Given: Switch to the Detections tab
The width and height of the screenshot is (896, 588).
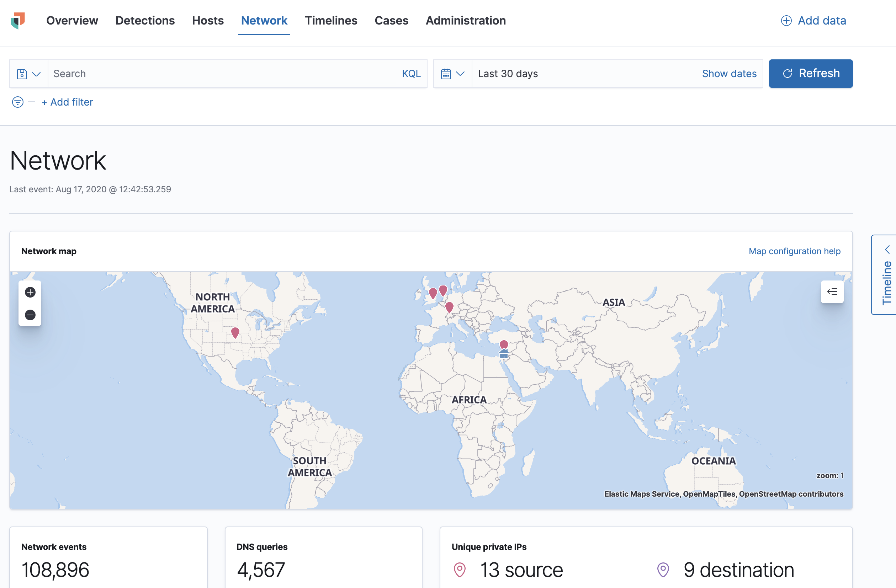Looking at the screenshot, I should pos(145,21).
